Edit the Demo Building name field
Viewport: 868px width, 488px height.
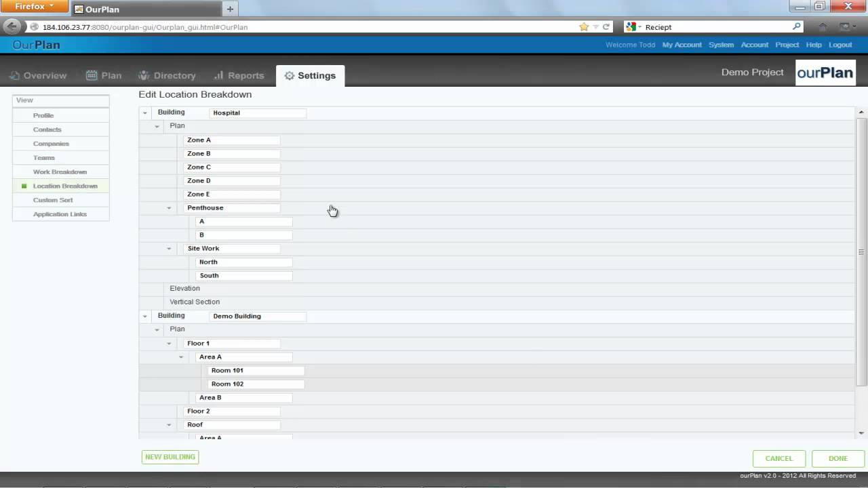[x=258, y=317]
